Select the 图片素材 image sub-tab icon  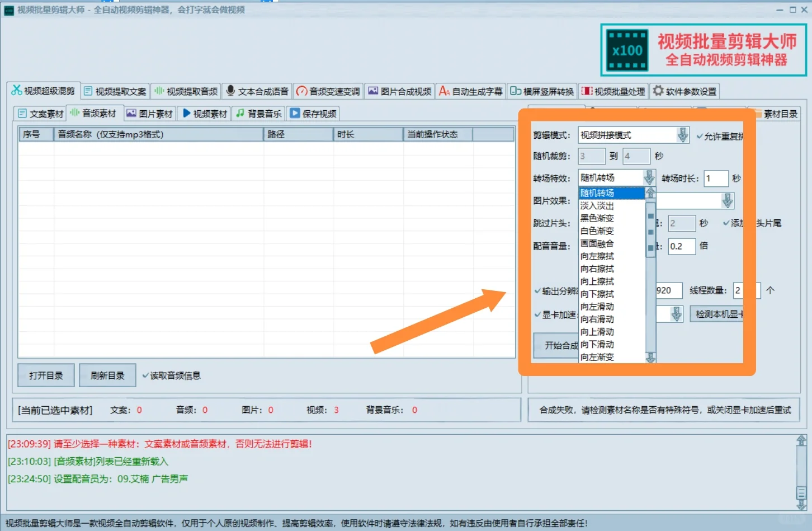(131, 114)
